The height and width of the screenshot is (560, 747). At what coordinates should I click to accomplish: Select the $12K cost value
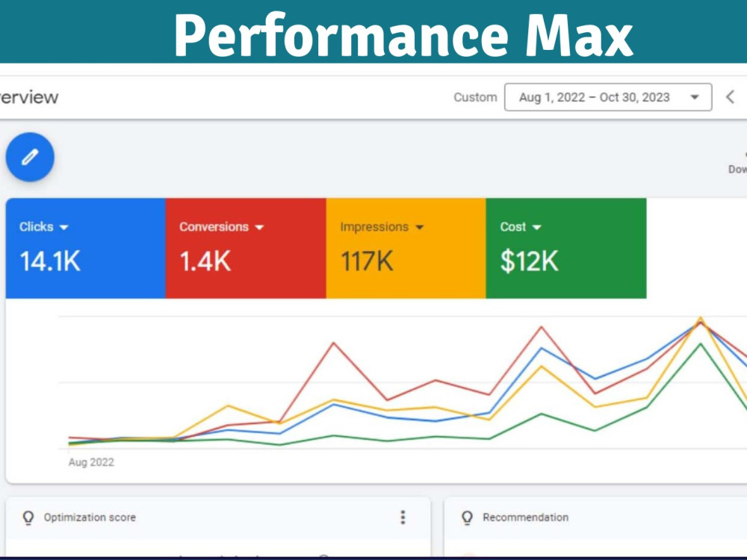point(529,261)
